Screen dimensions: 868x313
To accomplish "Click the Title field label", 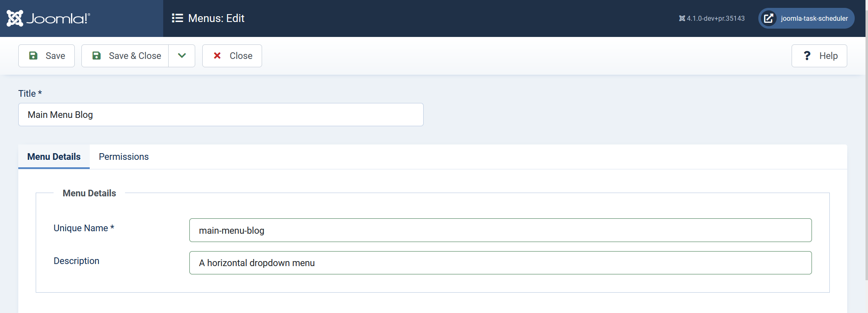I will (x=30, y=93).
